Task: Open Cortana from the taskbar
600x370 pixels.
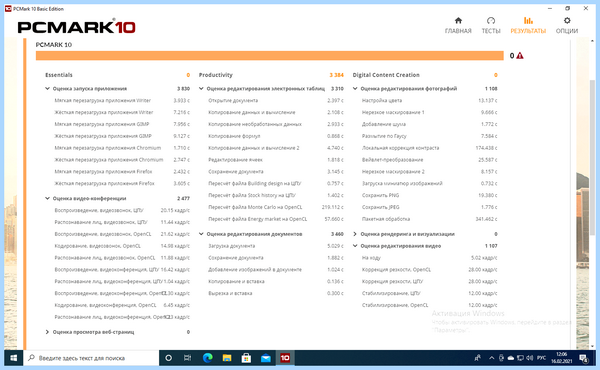Action: [x=168, y=358]
